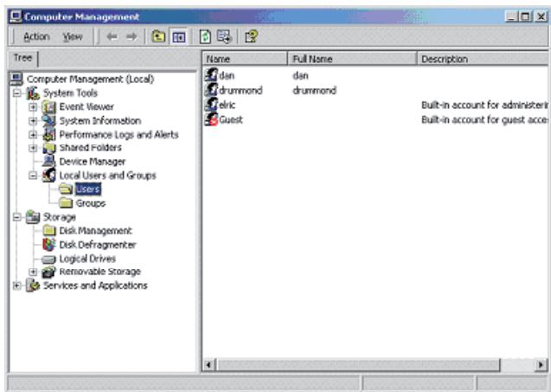Select the Event Viewer tree label
Image resolution: width=551 pixels, height=392 pixels.
tap(86, 106)
